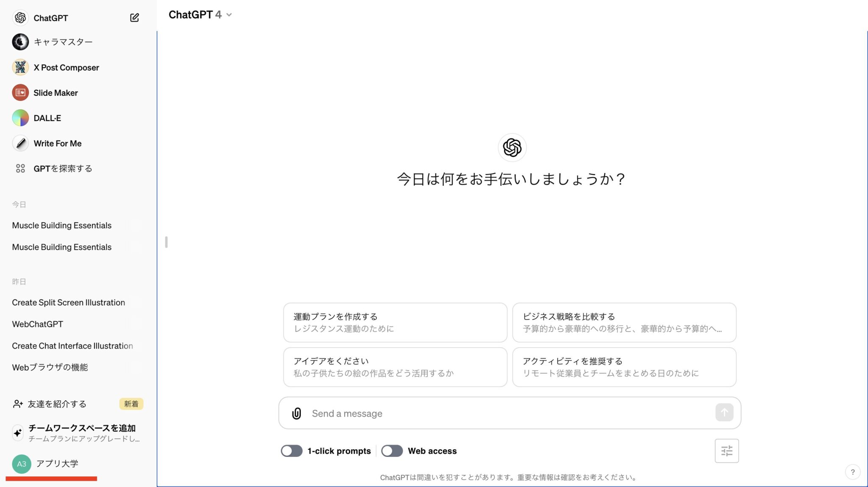Open the DALL·E GPT icon
The width and height of the screenshot is (868, 487).
20,118
